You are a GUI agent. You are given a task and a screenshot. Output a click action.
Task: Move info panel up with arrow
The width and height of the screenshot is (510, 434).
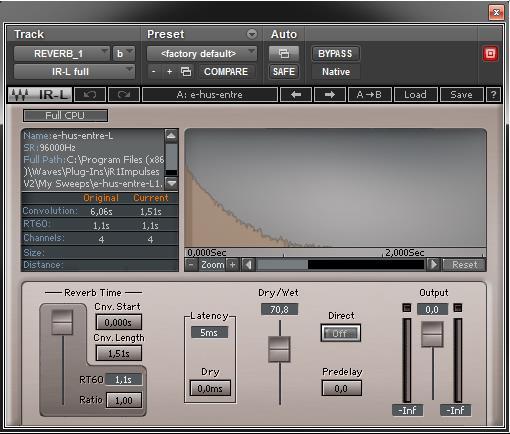point(171,136)
